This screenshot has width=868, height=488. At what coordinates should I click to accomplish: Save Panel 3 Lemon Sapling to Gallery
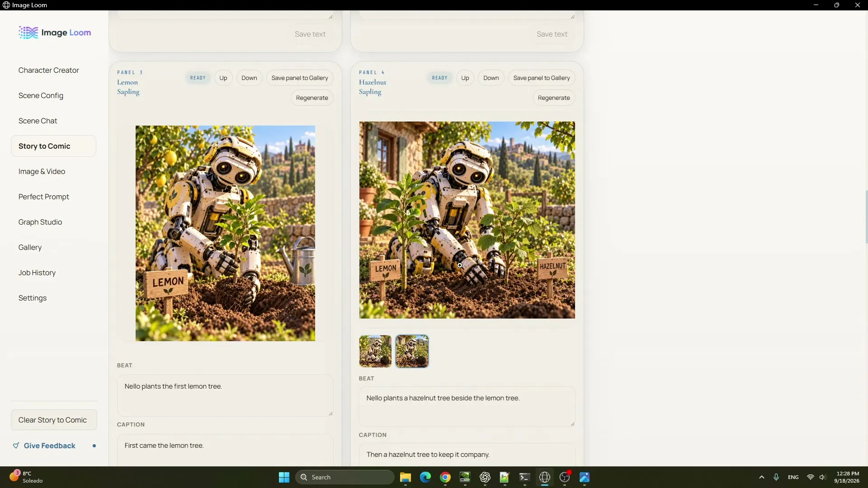[300, 78]
